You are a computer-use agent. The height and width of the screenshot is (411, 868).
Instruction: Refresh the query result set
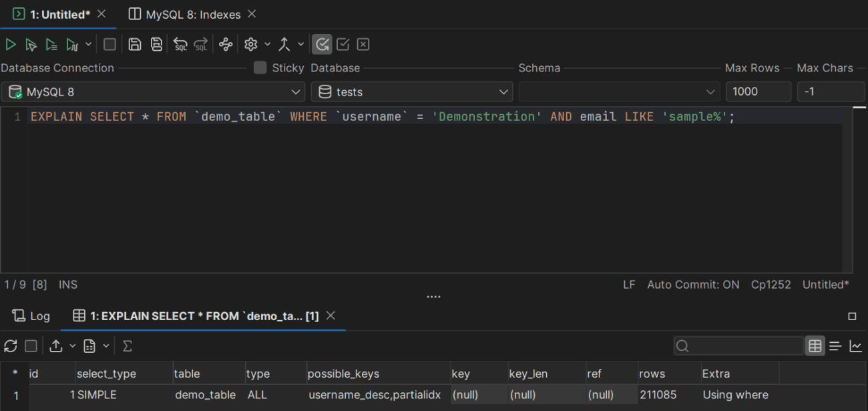pyautogui.click(x=10, y=346)
